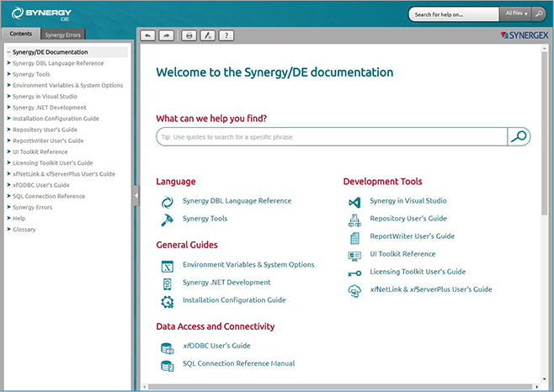Collapse the Synergy/DE Documentation tree node

pyautogui.click(x=8, y=52)
